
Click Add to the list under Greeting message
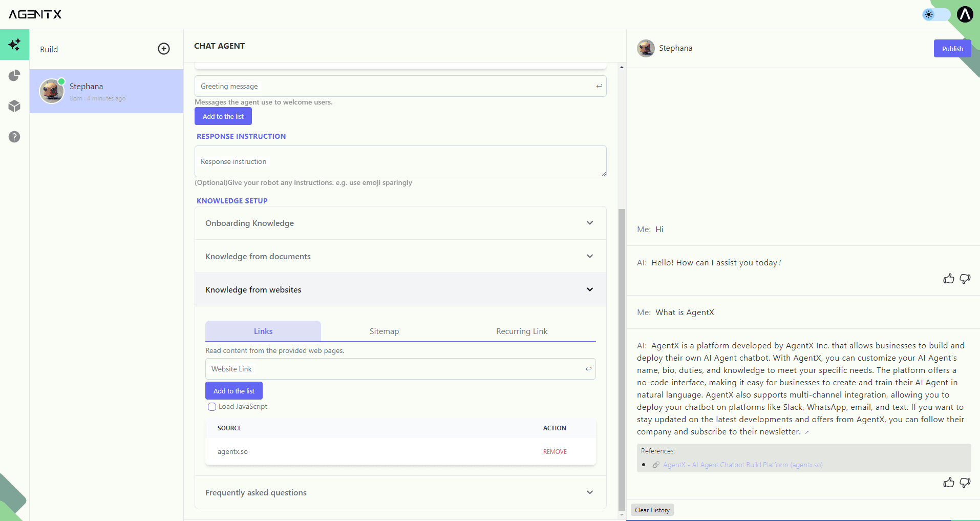click(x=223, y=116)
